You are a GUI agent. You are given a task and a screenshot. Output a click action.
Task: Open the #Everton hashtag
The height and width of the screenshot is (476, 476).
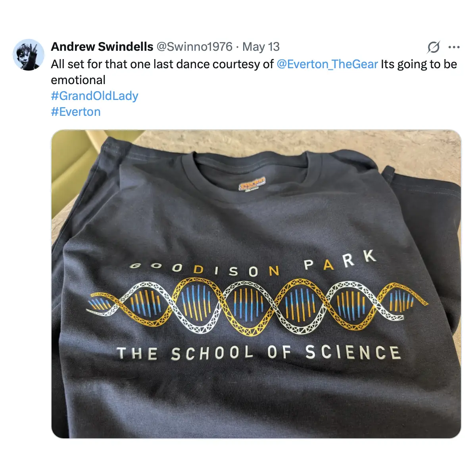[x=76, y=112]
